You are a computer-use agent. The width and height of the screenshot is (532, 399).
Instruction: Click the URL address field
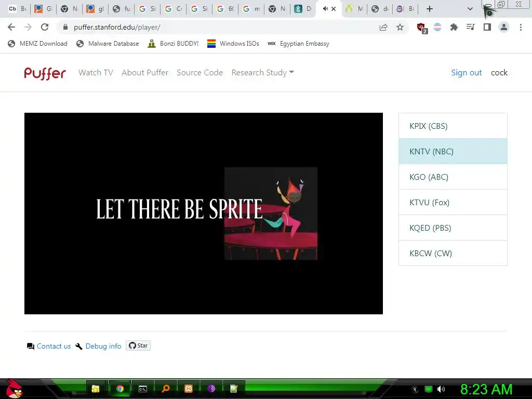[x=217, y=27]
